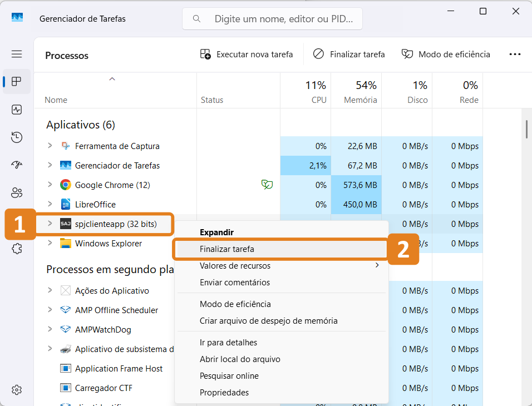
Task: Click the search box for name or PID
Action: coord(273,19)
